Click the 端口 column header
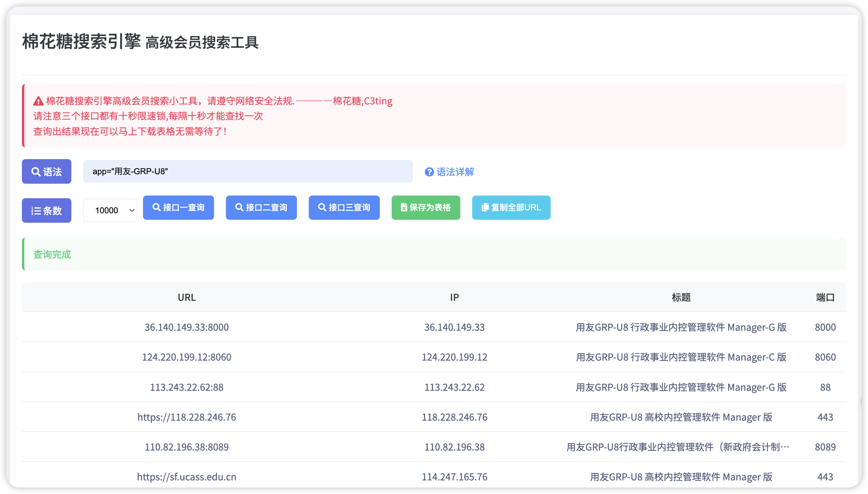The image size is (868, 494). [x=825, y=298]
